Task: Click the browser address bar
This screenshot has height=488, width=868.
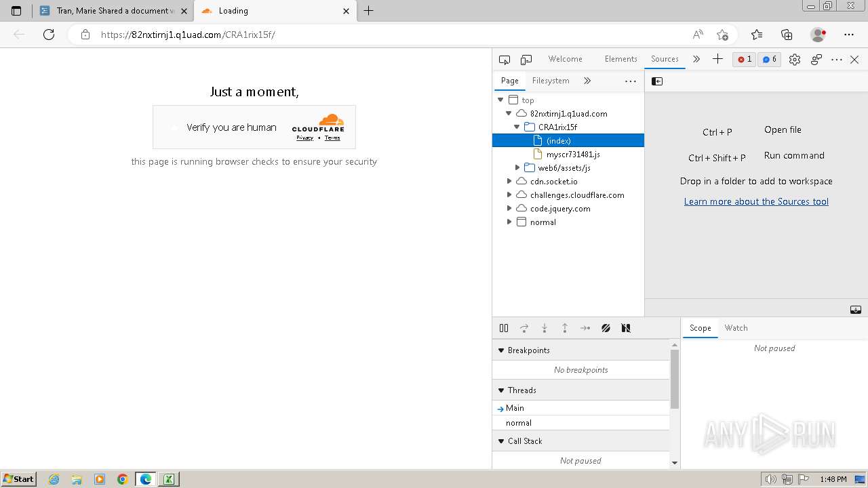Action: (393, 35)
